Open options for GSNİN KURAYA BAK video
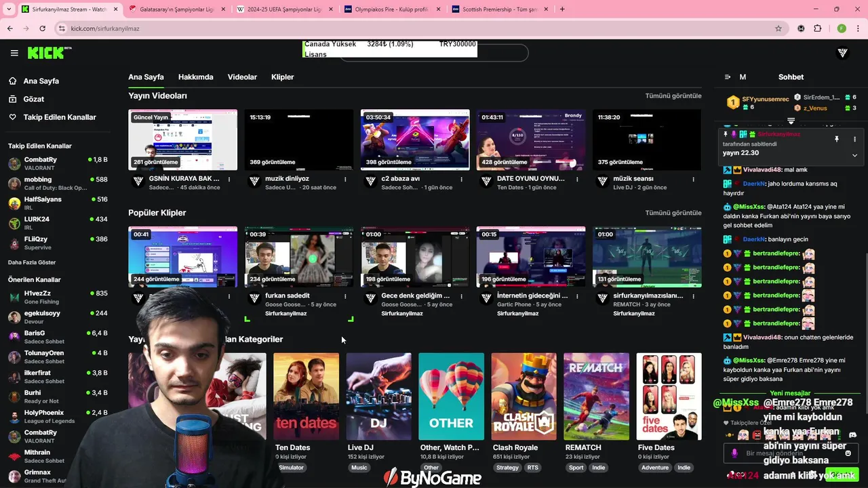868x488 pixels. 229,180
